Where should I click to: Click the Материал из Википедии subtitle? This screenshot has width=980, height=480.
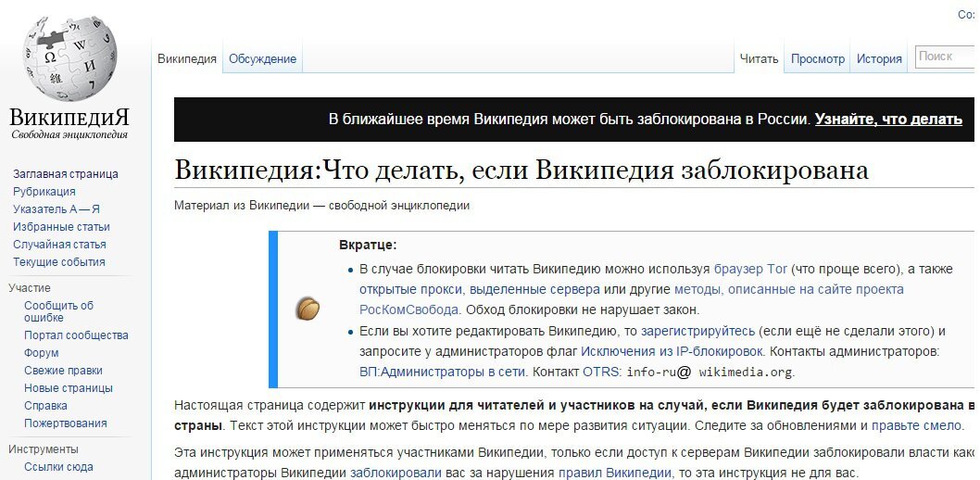pyautogui.click(x=321, y=205)
